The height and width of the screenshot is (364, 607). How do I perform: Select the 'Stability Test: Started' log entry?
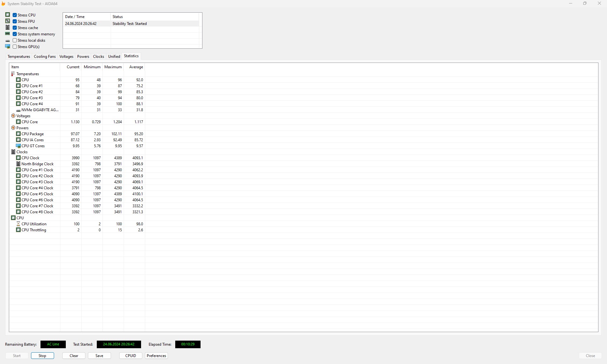click(131, 24)
